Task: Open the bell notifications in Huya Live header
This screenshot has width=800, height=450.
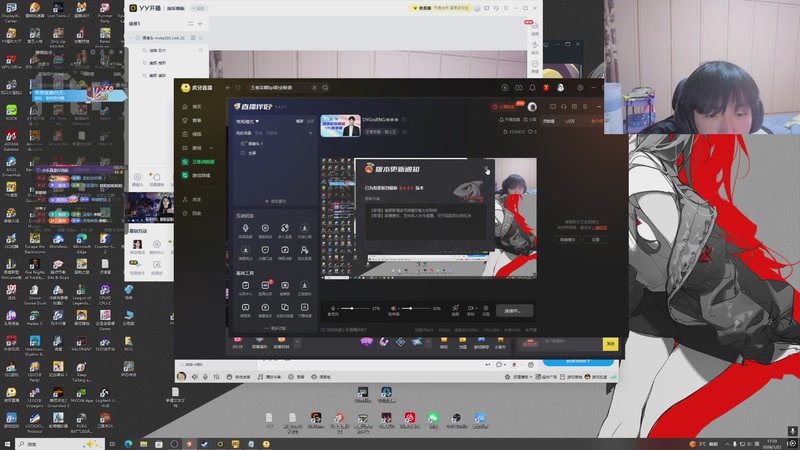Action: point(532,88)
